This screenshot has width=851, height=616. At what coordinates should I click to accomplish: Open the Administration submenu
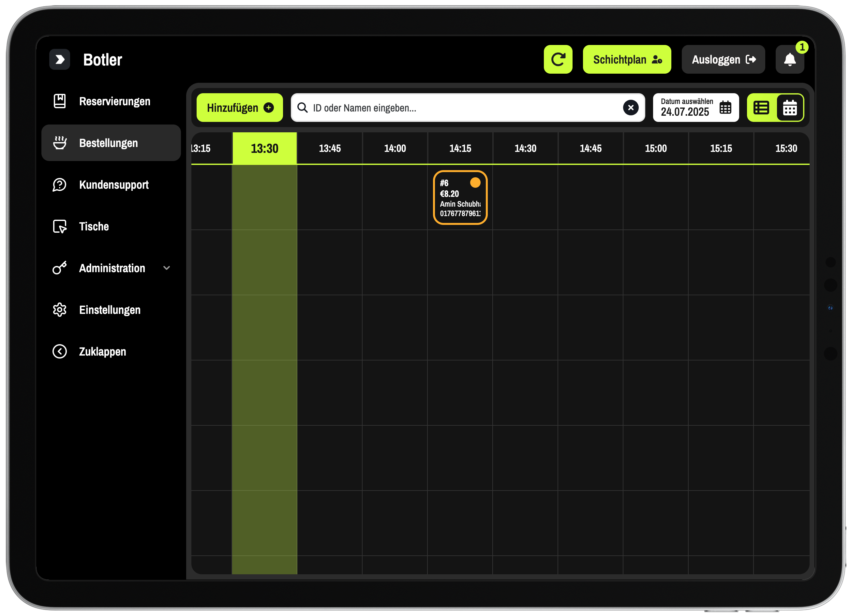pyautogui.click(x=112, y=268)
